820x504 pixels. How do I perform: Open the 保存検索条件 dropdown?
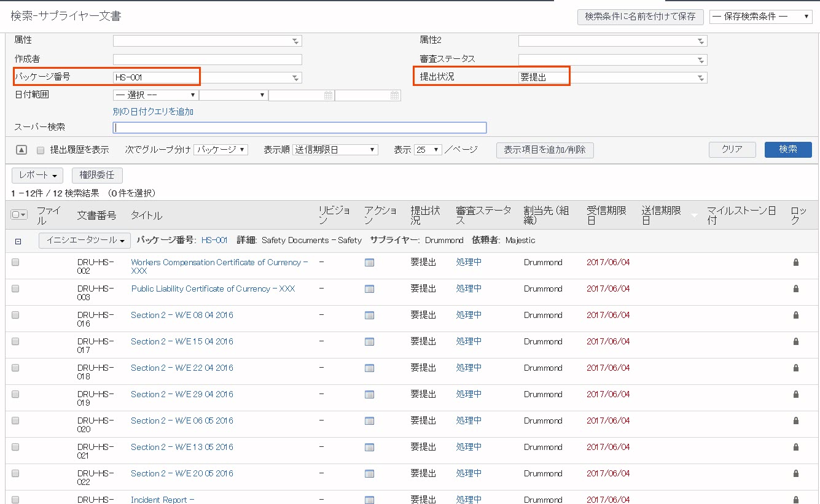click(761, 17)
